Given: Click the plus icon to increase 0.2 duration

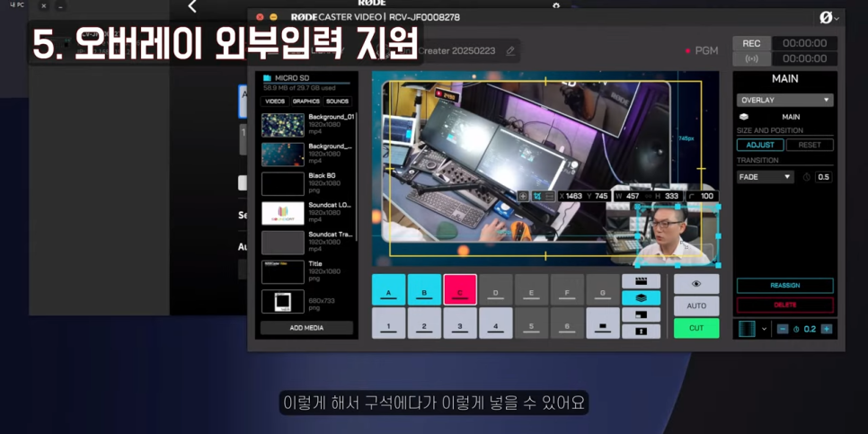Looking at the screenshot, I should tap(827, 329).
